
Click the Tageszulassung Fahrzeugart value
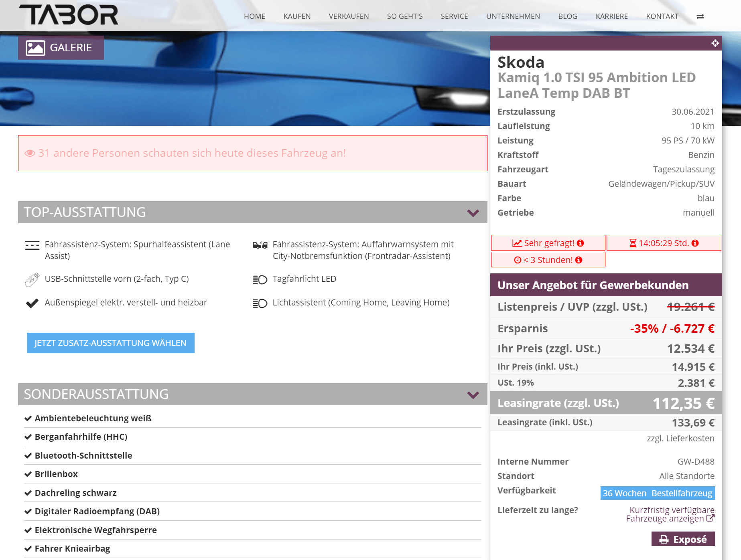coord(684,170)
